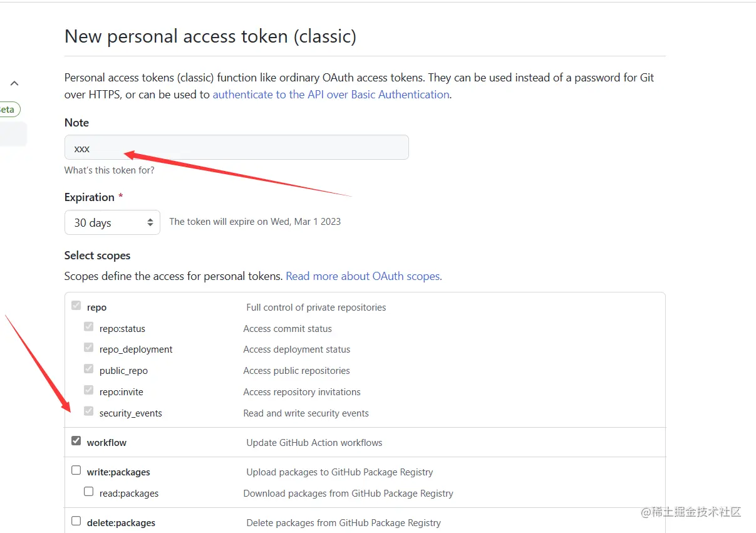Open authenticate to the API link

click(331, 95)
